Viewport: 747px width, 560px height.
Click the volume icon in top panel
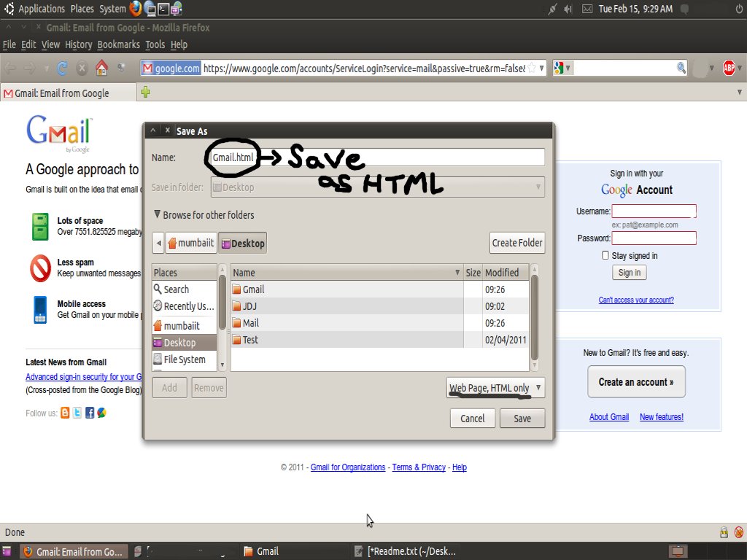(x=568, y=9)
